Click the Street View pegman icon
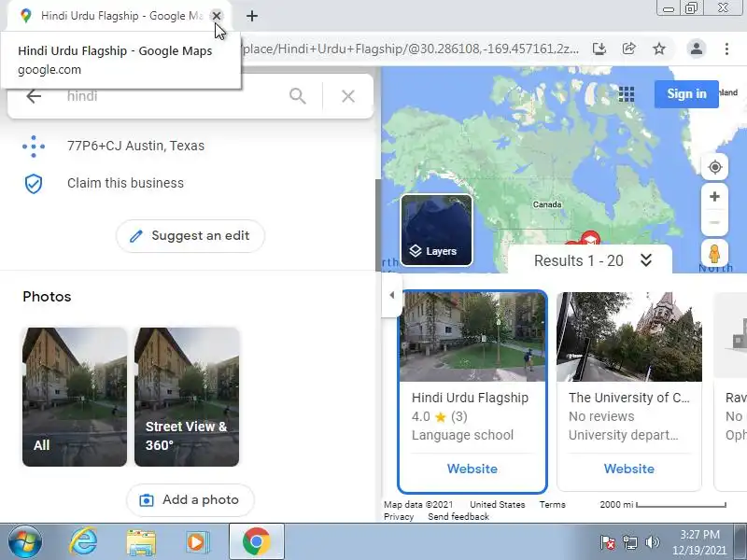Viewport: 747px width, 560px height. (714, 253)
